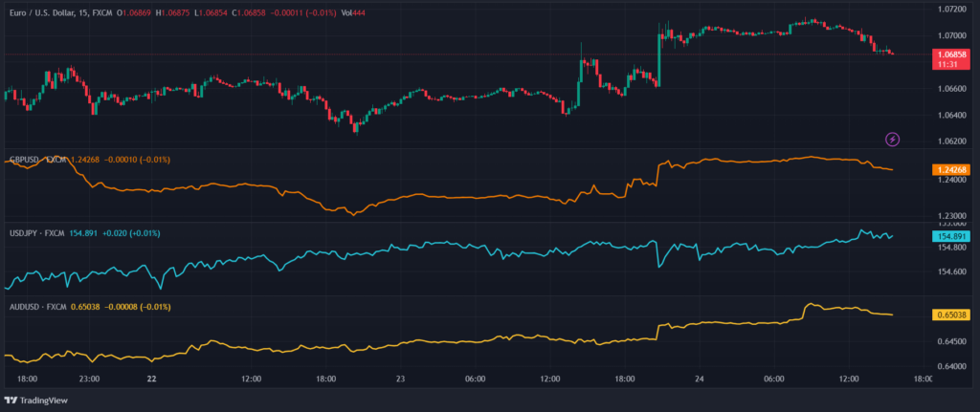Click the cyan 154.891 price label
980x412 pixels.
[x=951, y=236]
